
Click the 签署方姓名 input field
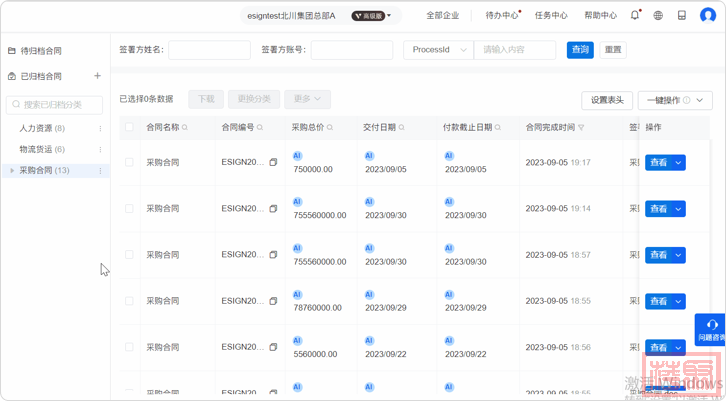(209, 50)
